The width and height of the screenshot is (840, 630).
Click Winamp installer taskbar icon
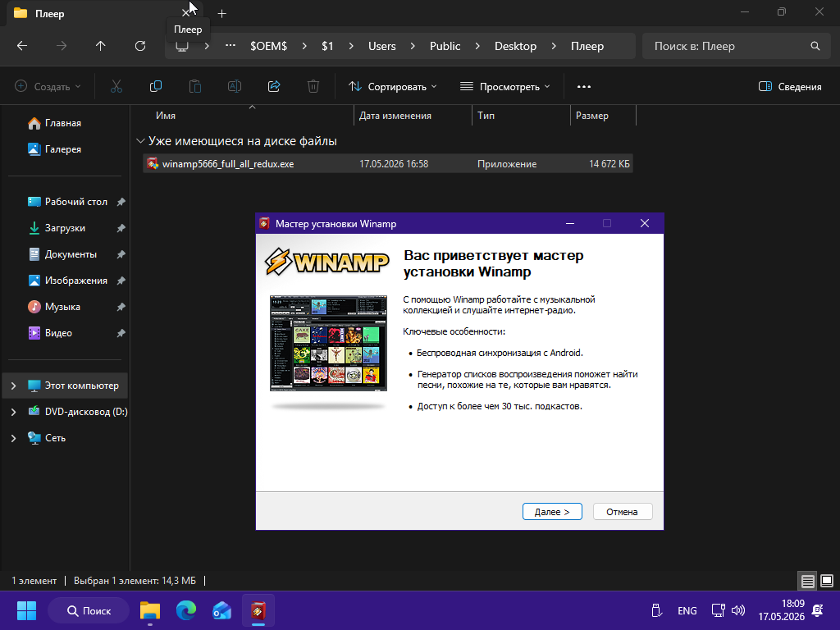(258, 610)
